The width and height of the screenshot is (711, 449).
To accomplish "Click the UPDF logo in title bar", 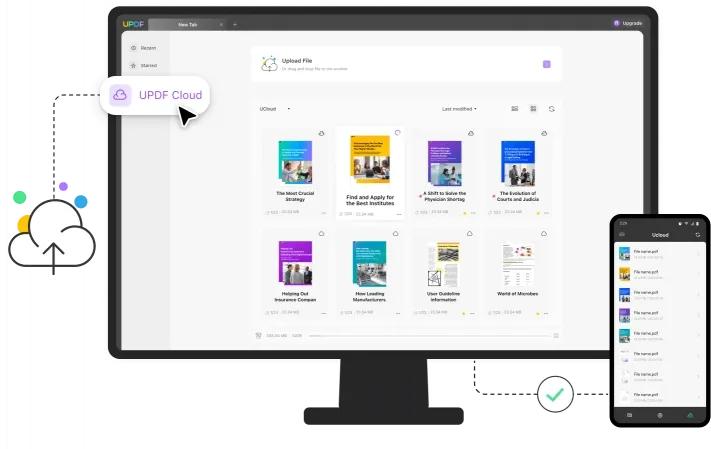I will point(133,24).
